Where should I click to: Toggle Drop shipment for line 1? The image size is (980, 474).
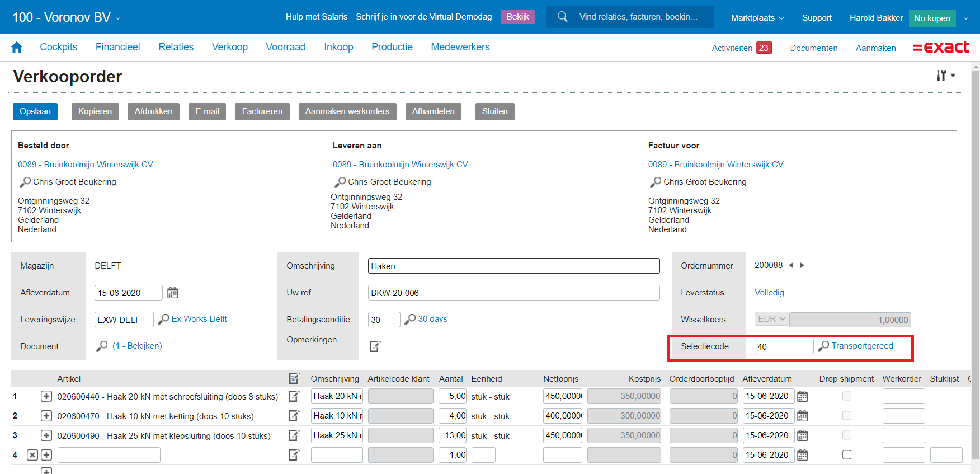tap(847, 396)
